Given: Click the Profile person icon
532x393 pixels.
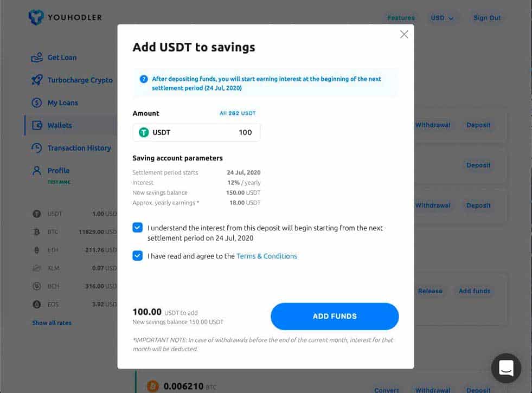Looking at the screenshot, I should (37, 170).
